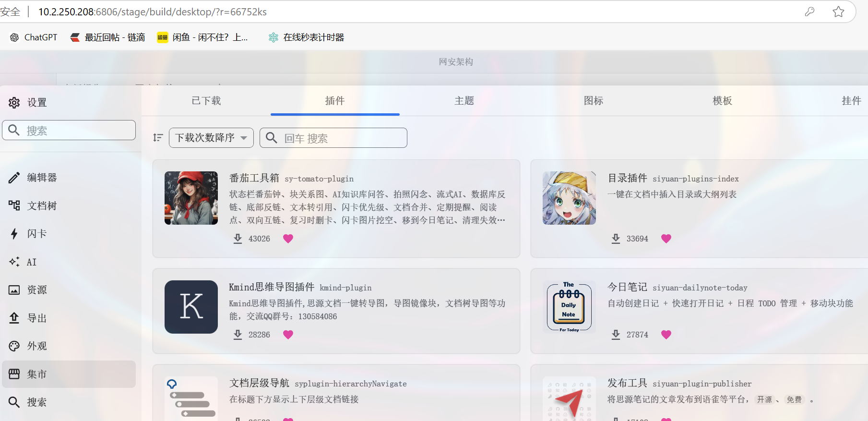Open the Kmind思维导图插件 thumbnail
Image resolution: width=868 pixels, height=421 pixels.
tap(191, 307)
